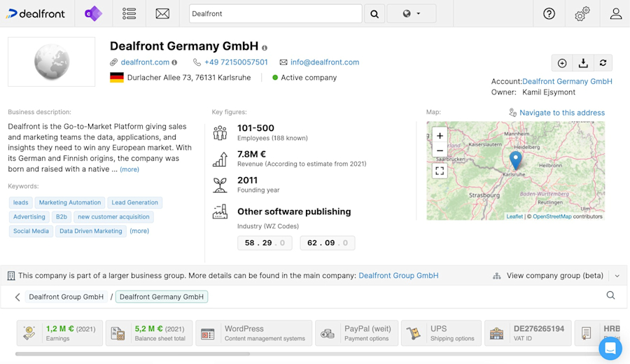
Task: Click WZ code 58.29.0
Action: [x=265, y=243]
